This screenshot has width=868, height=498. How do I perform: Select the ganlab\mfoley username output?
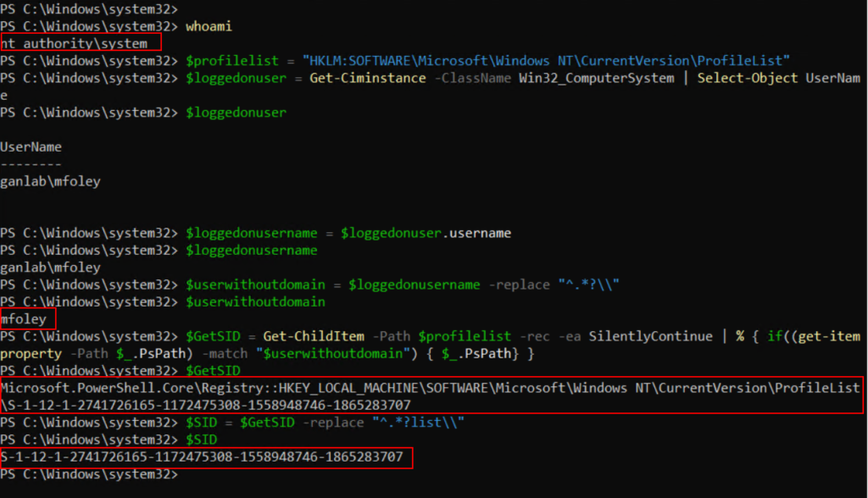(x=49, y=180)
